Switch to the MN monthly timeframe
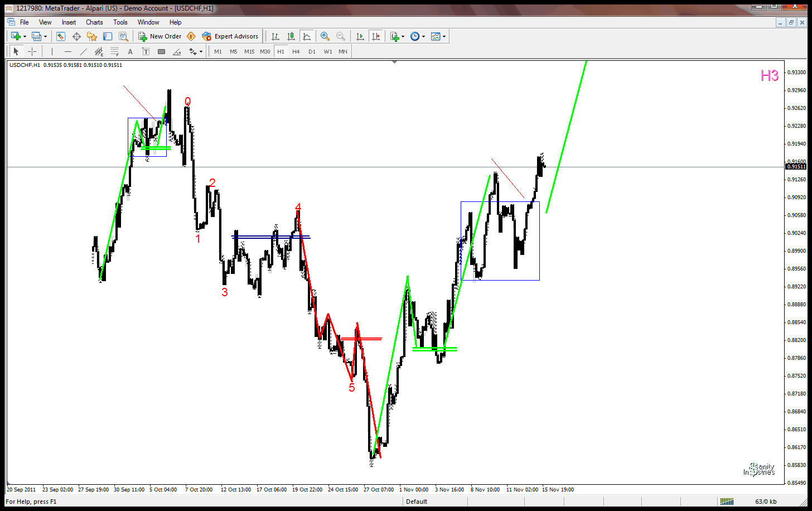This screenshot has width=812, height=511. click(343, 51)
